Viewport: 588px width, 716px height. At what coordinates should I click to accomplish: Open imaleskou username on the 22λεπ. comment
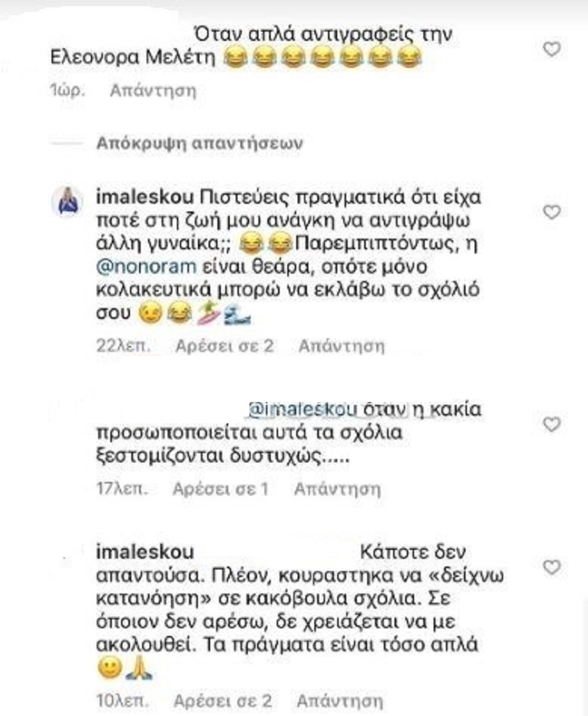[x=144, y=196]
